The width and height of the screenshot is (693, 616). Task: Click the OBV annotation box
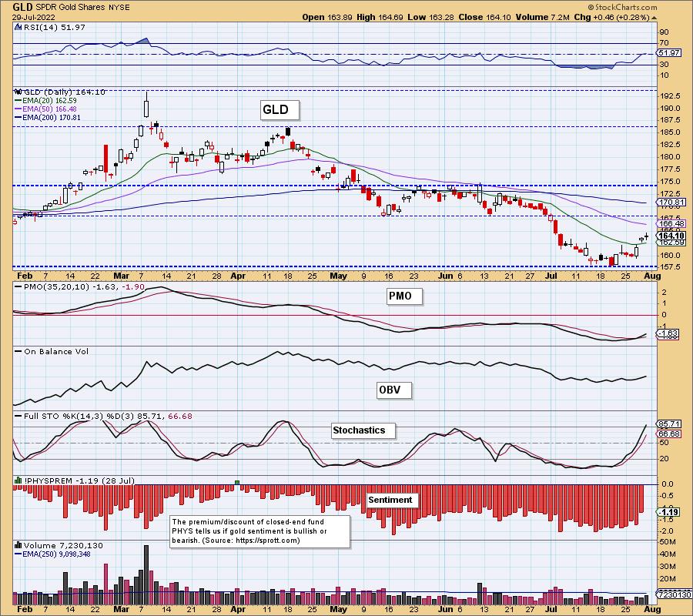(393, 390)
